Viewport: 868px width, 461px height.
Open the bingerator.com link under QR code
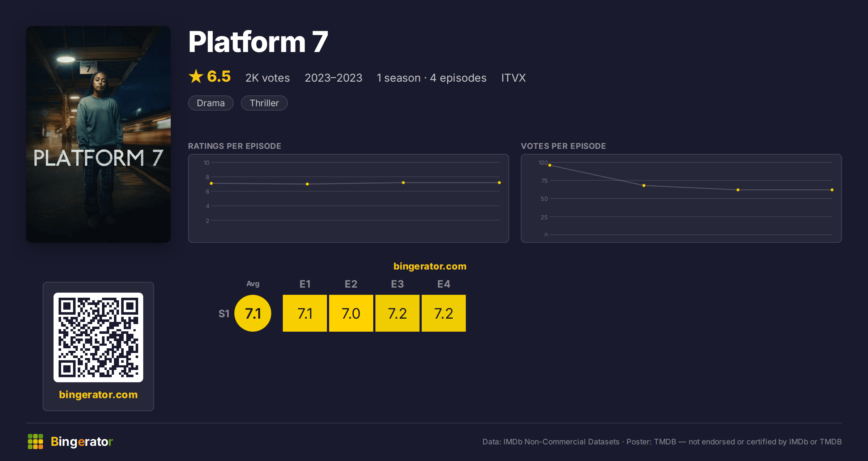pos(98,395)
